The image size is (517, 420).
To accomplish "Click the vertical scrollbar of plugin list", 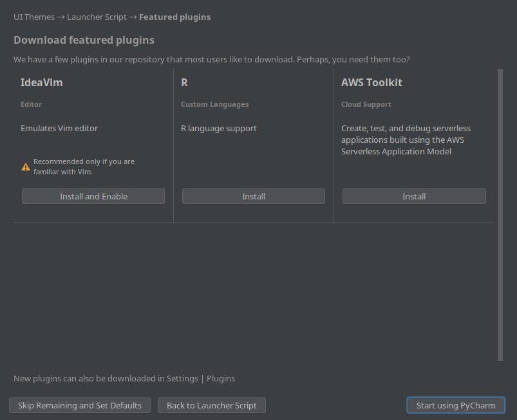I will pyautogui.click(x=500, y=214).
